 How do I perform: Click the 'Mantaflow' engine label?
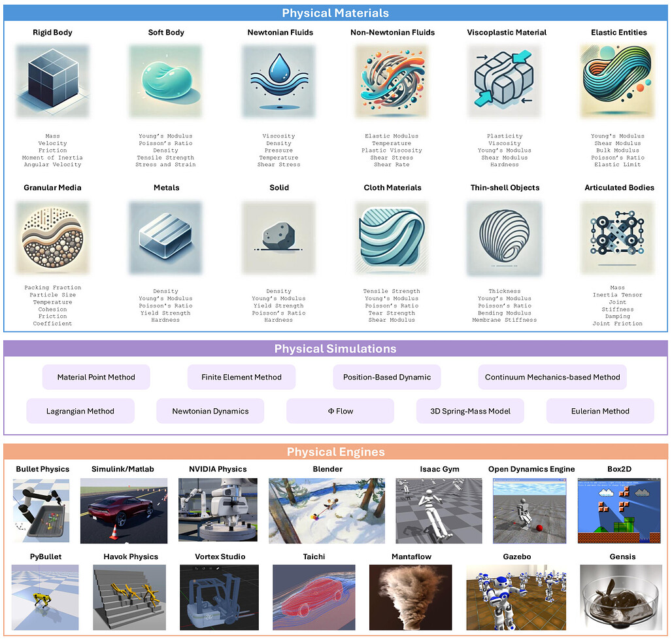coord(411,557)
